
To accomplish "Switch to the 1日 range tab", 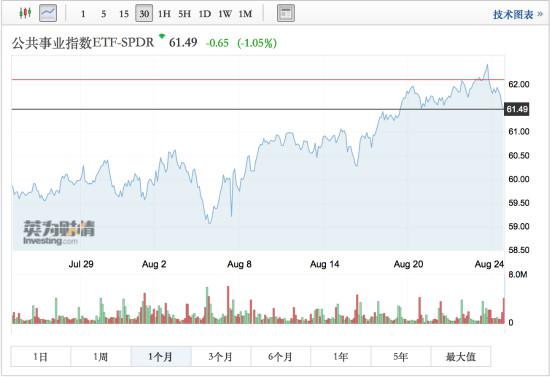I will [41, 357].
